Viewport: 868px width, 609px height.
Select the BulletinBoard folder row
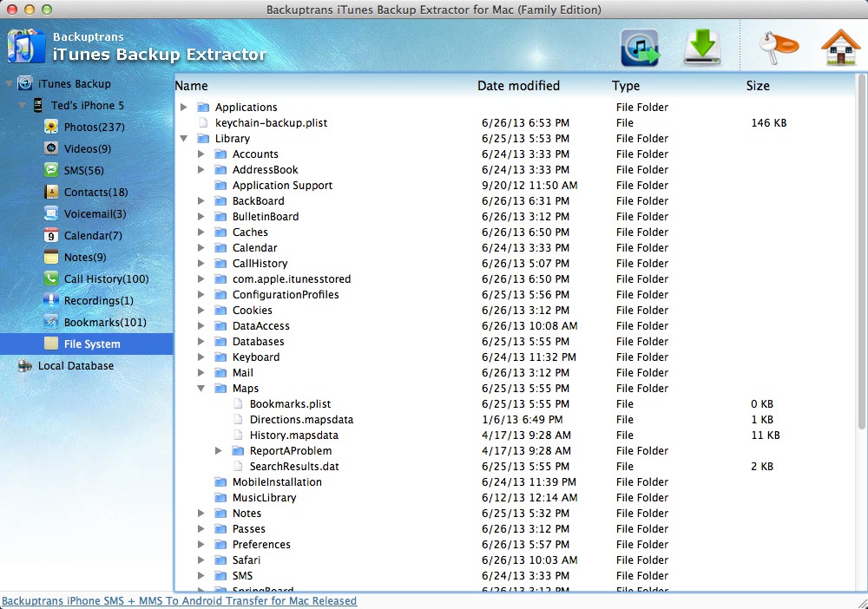515,217
